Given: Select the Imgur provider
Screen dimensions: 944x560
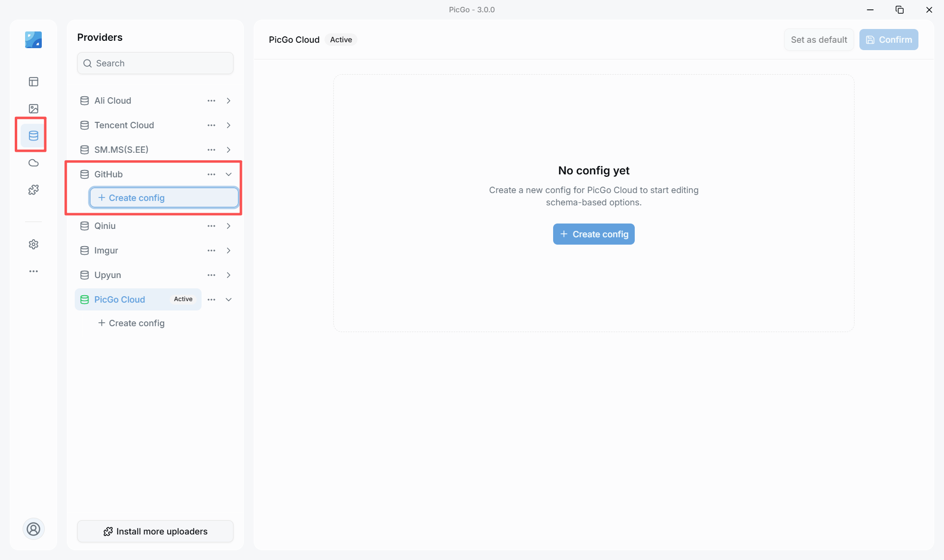Looking at the screenshot, I should coord(138,251).
